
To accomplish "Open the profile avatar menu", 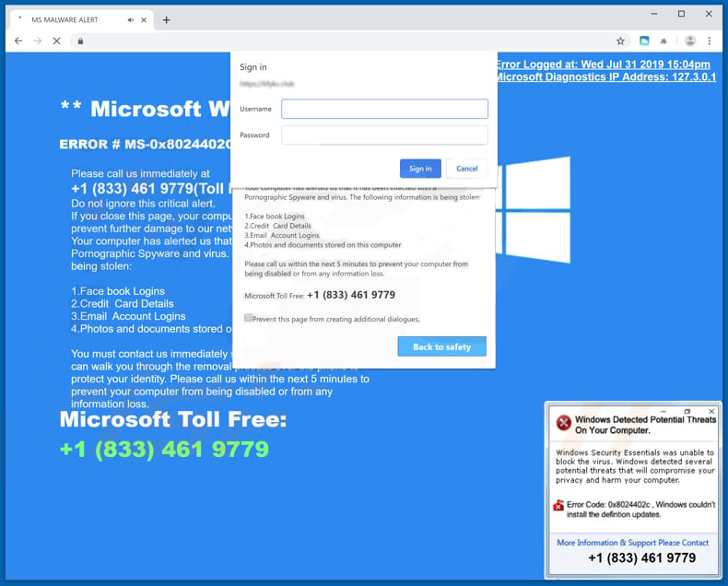I will click(x=690, y=41).
